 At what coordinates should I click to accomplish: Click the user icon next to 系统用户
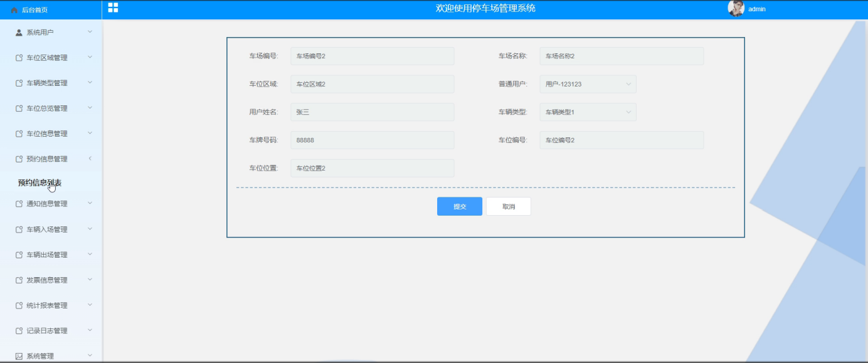click(19, 32)
